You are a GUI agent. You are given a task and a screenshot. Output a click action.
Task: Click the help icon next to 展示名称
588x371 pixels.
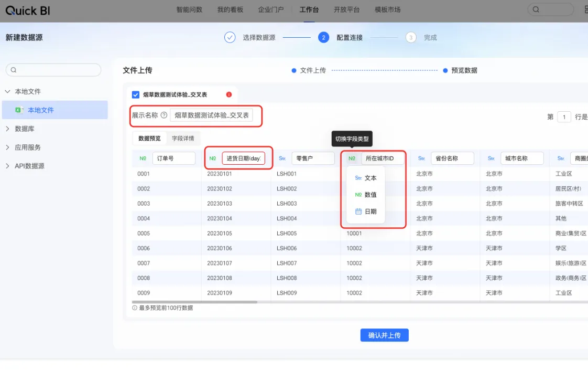click(164, 115)
